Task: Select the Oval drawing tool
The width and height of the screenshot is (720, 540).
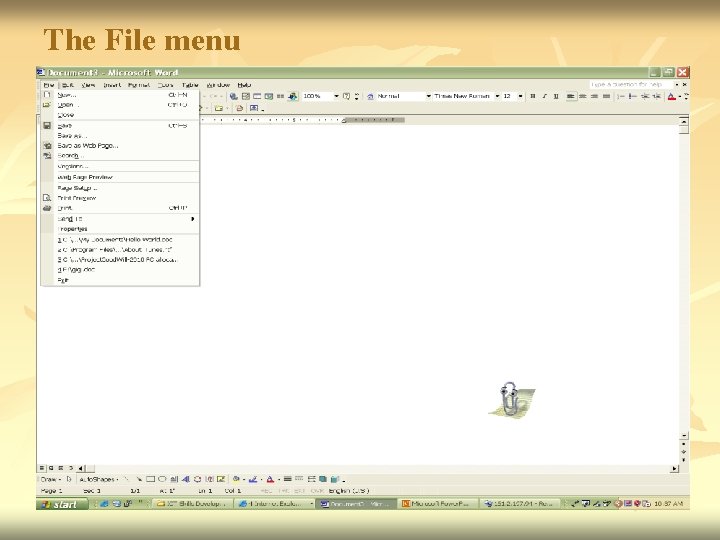Action: pyautogui.click(x=162, y=479)
